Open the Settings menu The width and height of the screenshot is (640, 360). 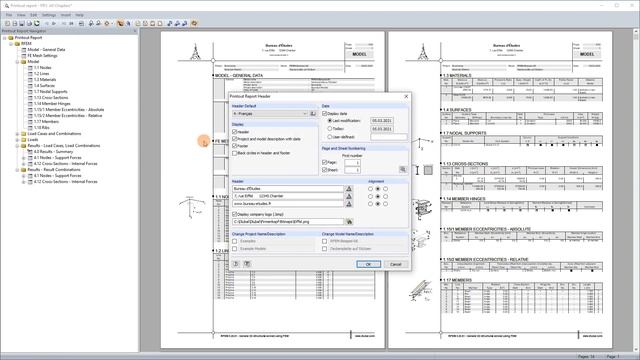[49, 15]
